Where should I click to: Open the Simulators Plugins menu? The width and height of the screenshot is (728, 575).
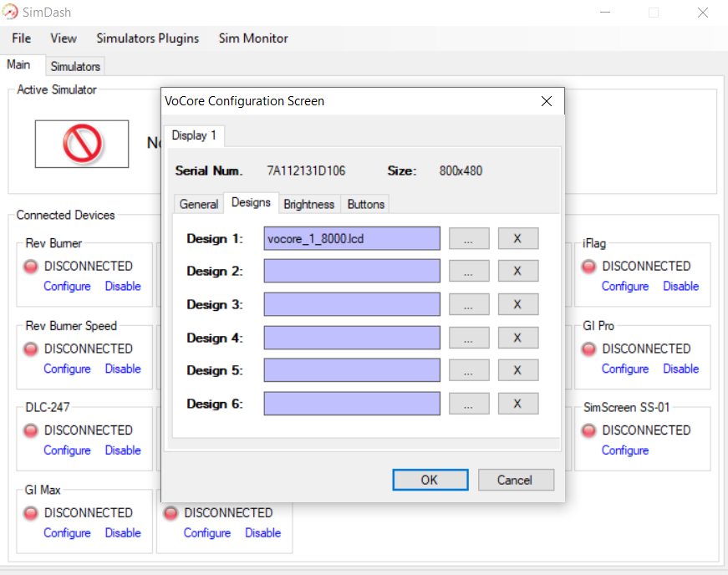[x=147, y=38]
